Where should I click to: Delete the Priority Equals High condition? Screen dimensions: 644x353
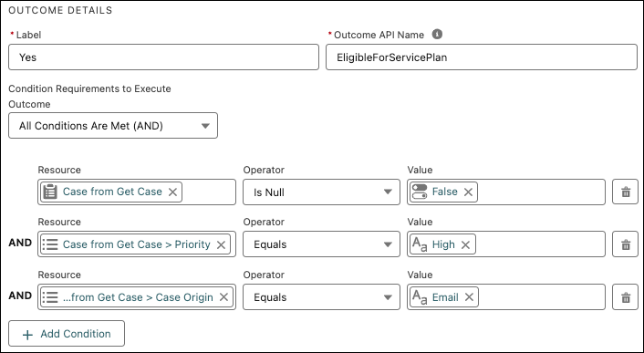click(625, 244)
